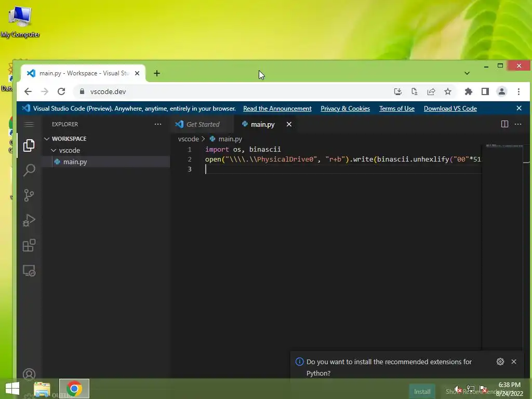This screenshot has width=532, height=399.
Task: Open the Search view in activity bar
Action: point(29,170)
